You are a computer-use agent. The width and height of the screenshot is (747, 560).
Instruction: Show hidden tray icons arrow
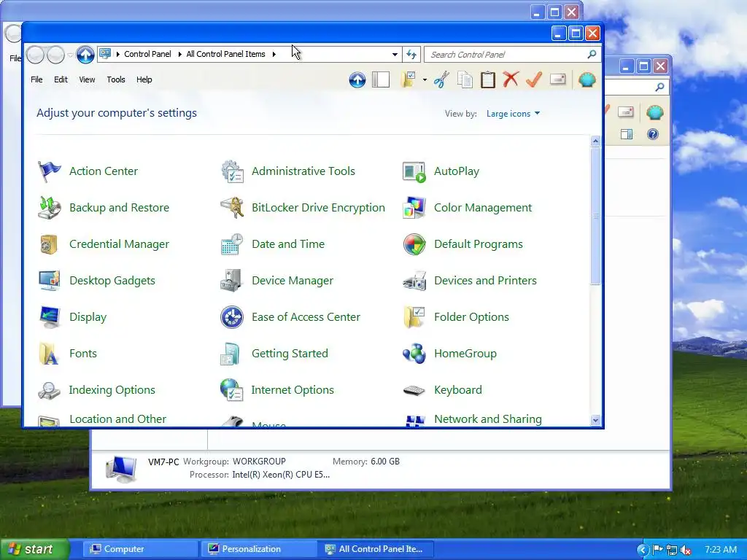643,550
